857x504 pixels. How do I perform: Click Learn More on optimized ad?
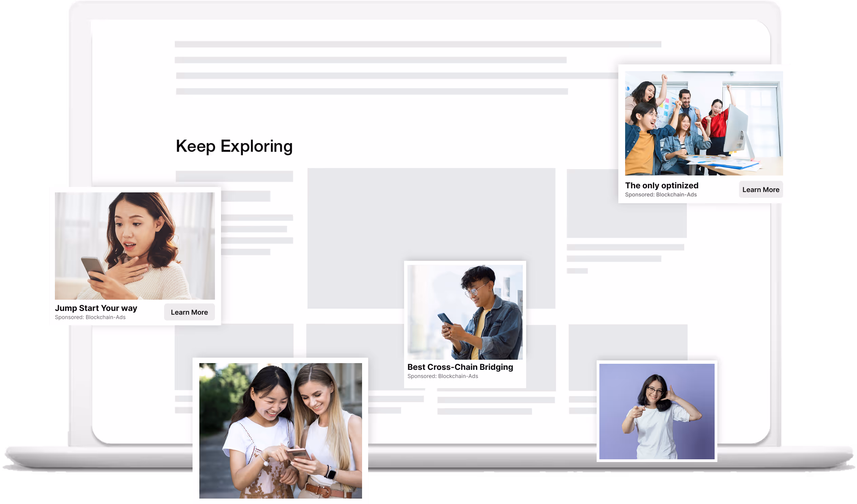tap(760, 190)
